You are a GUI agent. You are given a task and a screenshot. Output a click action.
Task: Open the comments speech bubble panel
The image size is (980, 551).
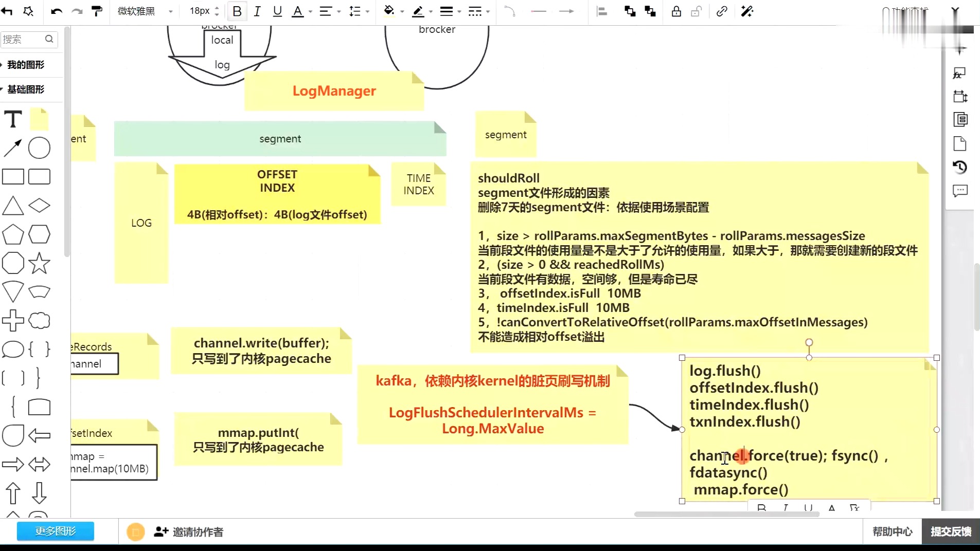(x=960, y=191)
